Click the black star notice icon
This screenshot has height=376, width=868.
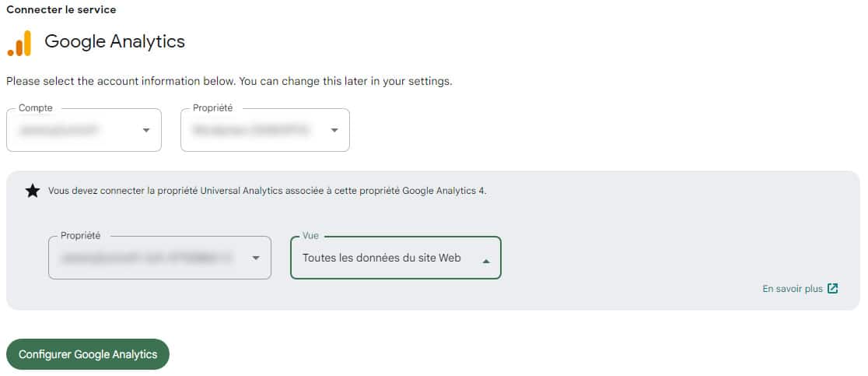[32, 191]
